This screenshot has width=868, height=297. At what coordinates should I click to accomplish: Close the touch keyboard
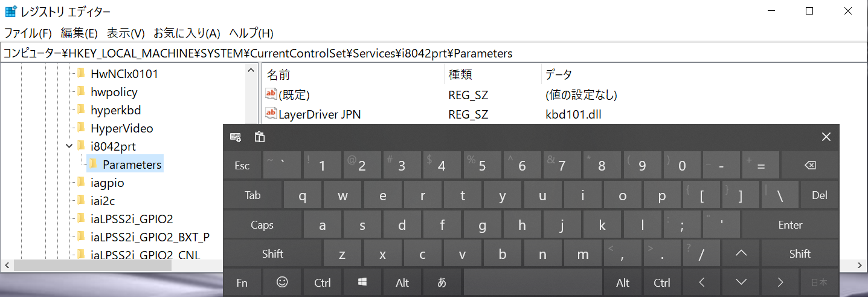click(x=826, y=137)
